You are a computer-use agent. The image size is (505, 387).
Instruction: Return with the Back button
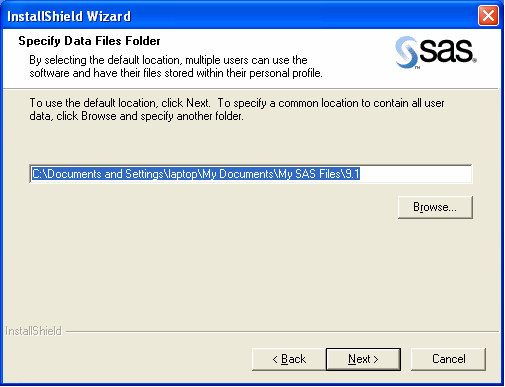pos(289,359)
